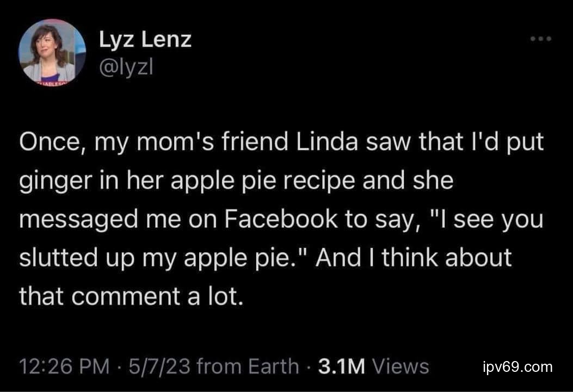The image size is (573, 392).
Task: Click the bold 3.1M count
Action: pos(341,366)
